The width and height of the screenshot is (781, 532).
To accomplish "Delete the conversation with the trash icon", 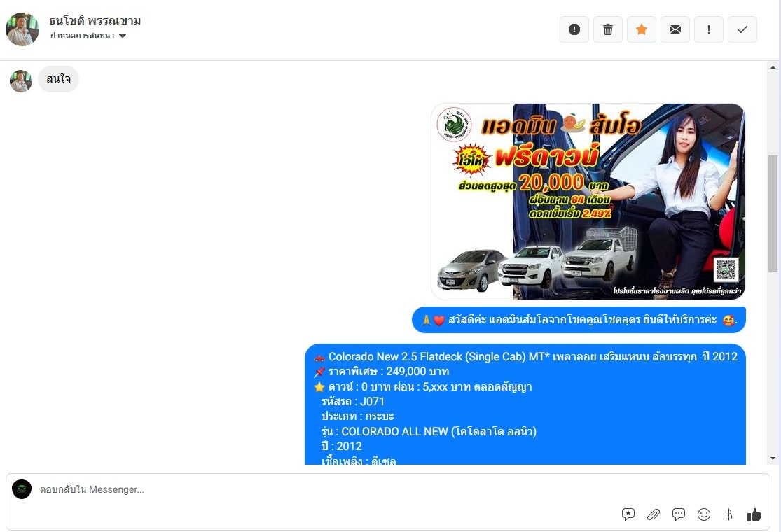I will click(x=608, y=29).
